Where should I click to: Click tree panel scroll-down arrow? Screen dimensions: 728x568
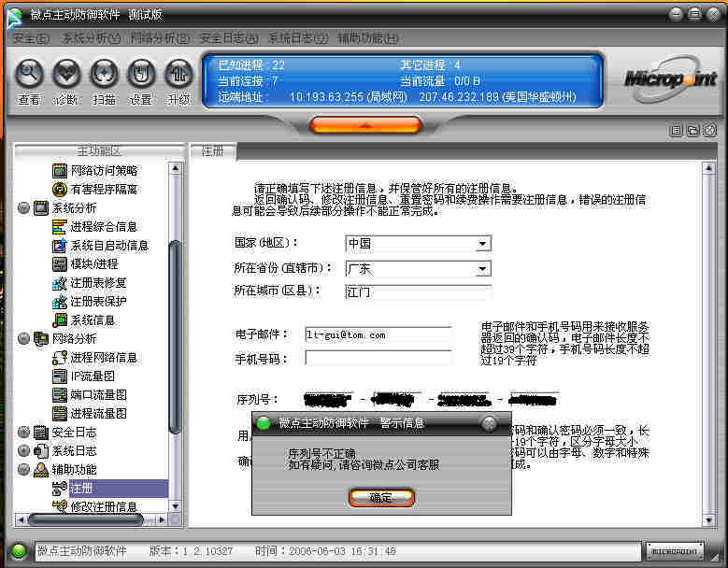(x=175, y=505)
